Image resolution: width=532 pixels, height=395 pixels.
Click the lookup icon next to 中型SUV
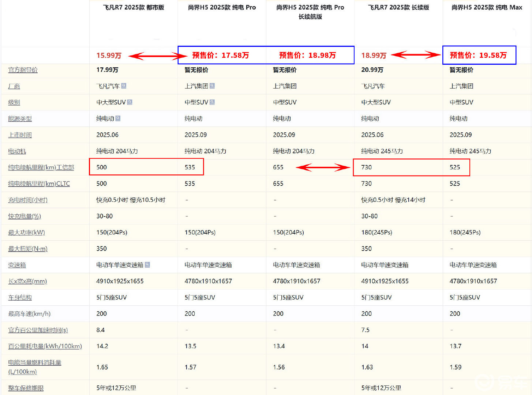212,102
